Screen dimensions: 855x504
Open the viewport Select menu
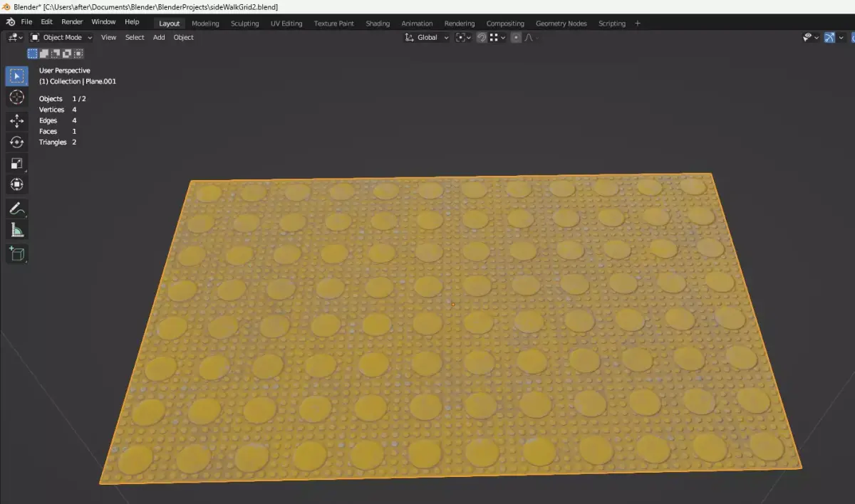tap(135, 38)
